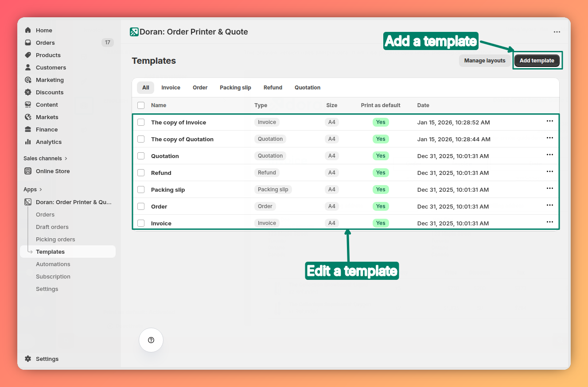Click the Marketing target icon
The width and height of the screenshot is (588, 387).
(x=28, y=80)
